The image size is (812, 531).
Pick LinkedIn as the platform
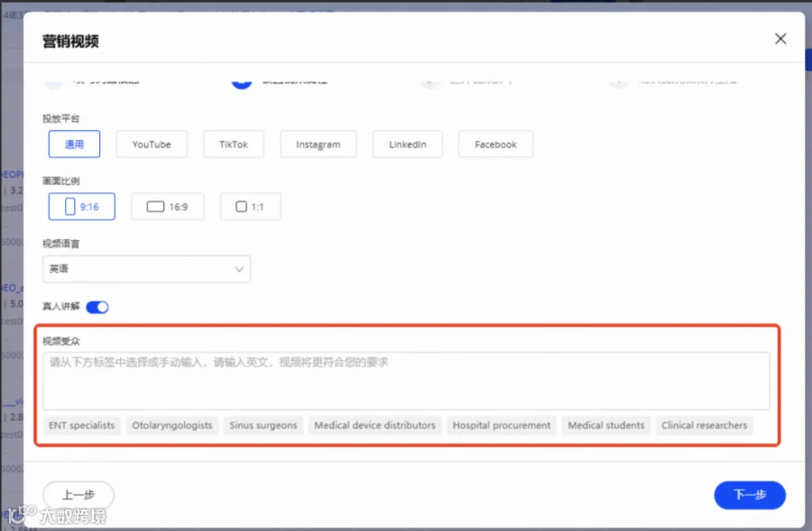(408, 144)
